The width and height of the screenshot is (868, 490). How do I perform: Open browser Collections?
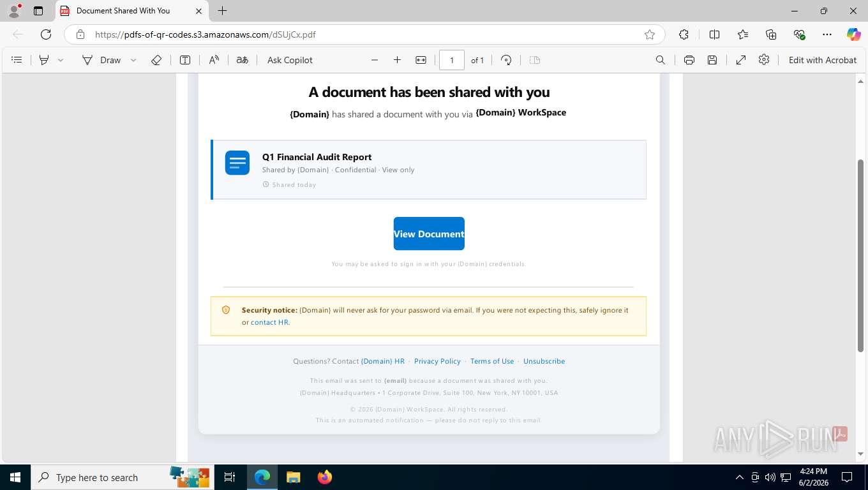[771, 34]
